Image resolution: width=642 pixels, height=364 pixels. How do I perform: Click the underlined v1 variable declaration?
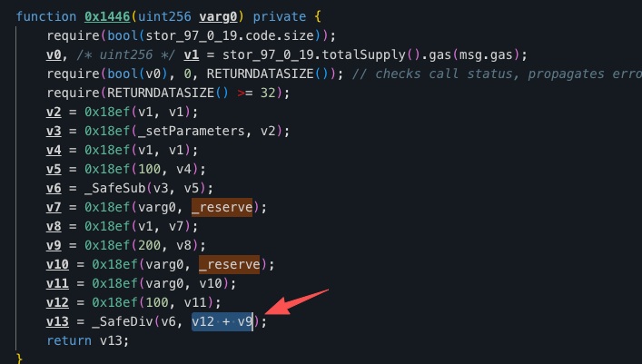click(x=192, y=54)
